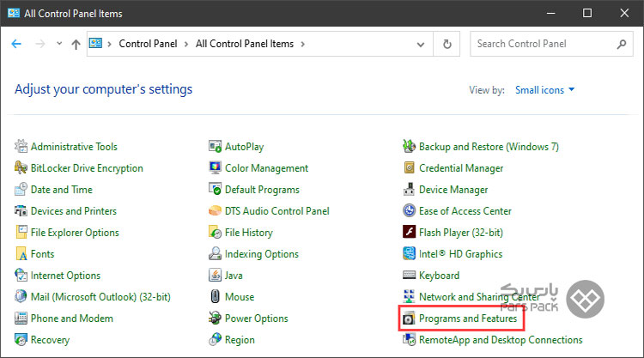Image resolution: width=644 pixels, height=358 pixels.
Task: Select All Control Panel Items breadcrumb
Action: (245, 44)
